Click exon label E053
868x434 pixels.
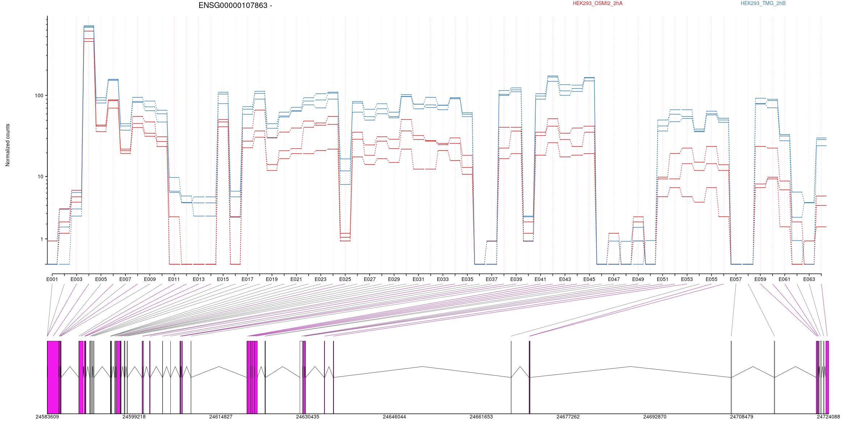(687, 279)
